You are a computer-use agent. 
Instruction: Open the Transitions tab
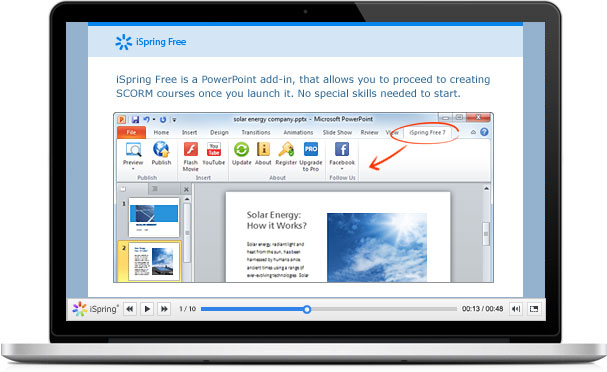click(256, 132)
